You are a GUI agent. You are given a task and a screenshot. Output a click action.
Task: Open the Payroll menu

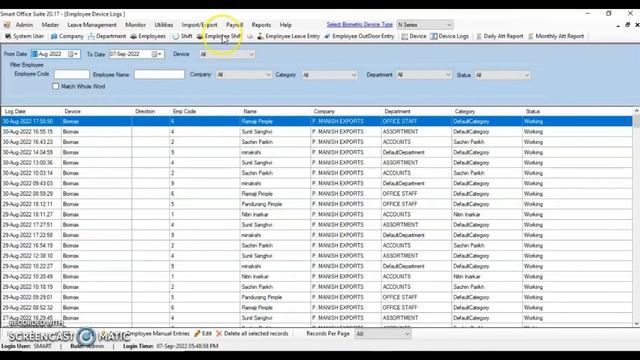point(234,25)
